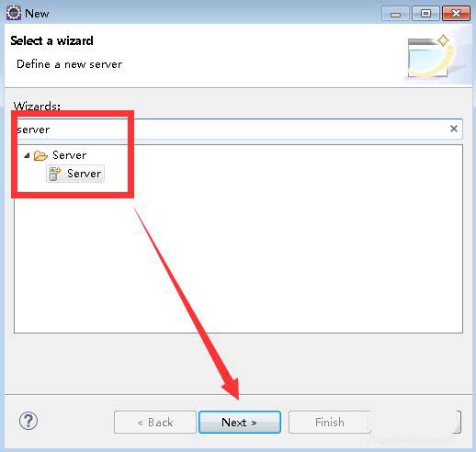Click the disabled Back button

click(155, 423)
